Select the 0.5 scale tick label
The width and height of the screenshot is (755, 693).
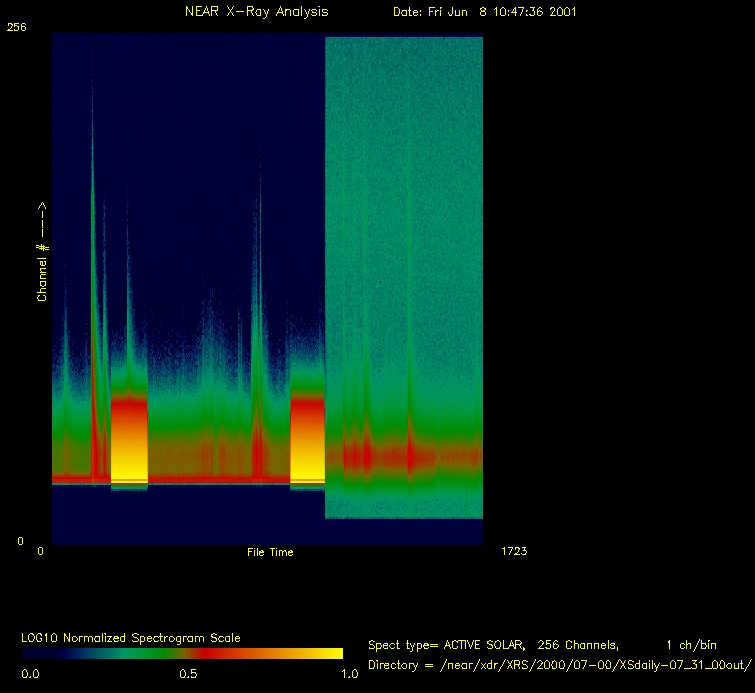188,674
